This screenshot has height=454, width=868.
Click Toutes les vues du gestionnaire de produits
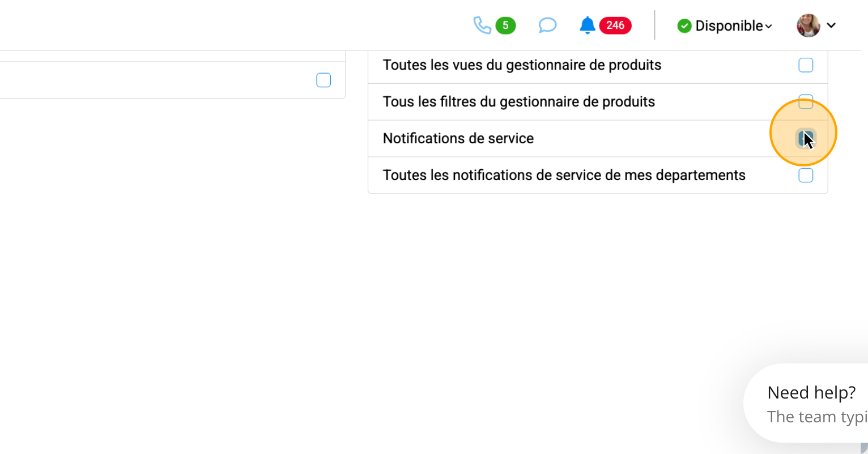(522, 65)
